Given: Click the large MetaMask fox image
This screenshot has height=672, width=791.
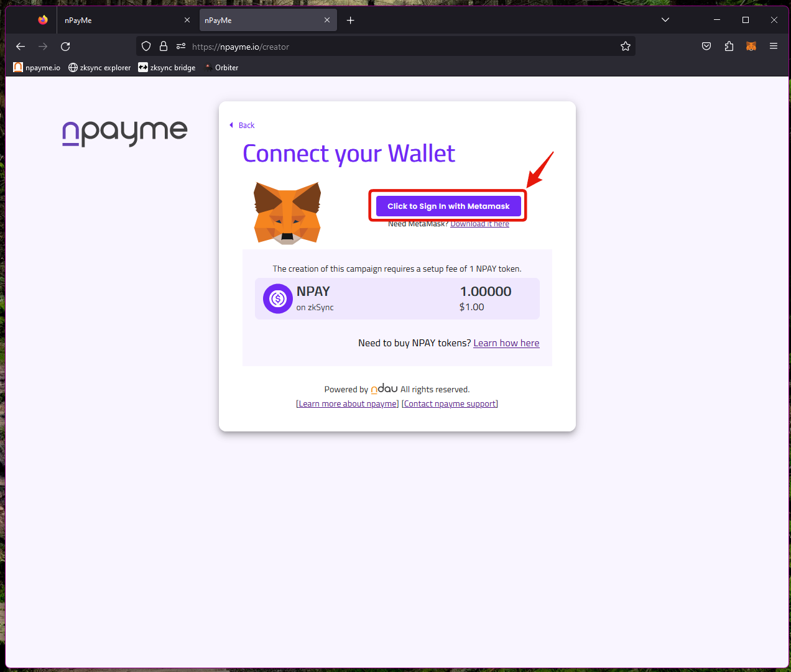Looking at the screenshot, I should tap(287, 213).
